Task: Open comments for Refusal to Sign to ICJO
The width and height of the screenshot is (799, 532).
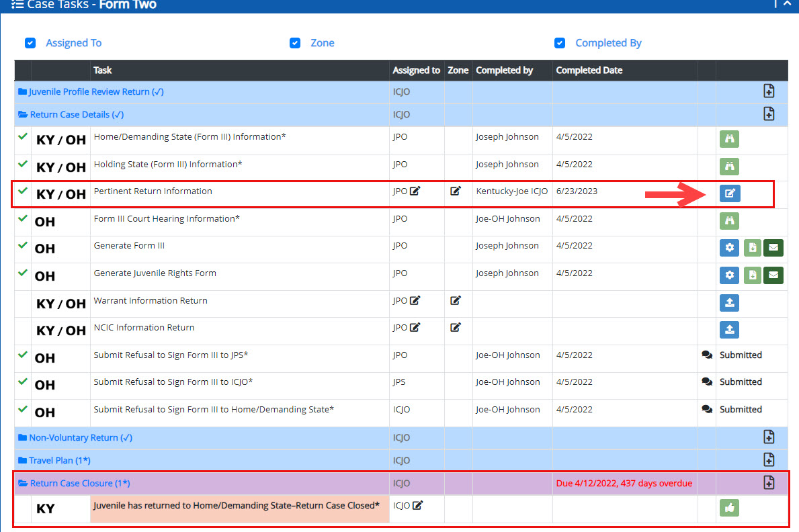Action: (x=707, y=382)
